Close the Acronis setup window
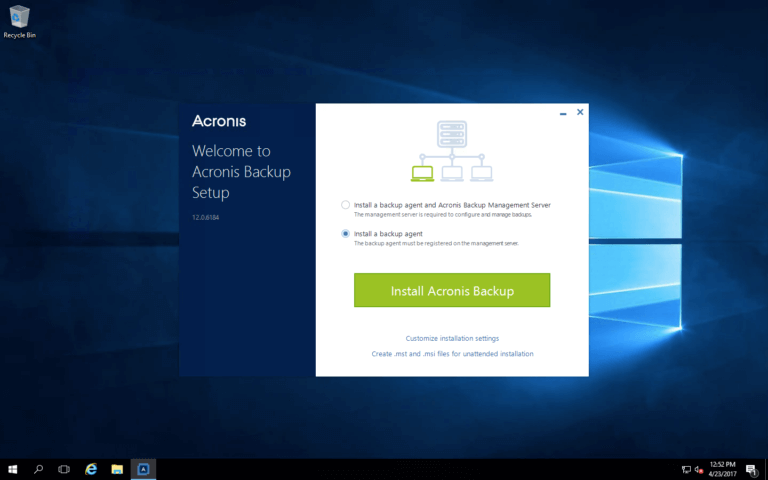This screenshot has height=480, width=768. coord(580,112)
